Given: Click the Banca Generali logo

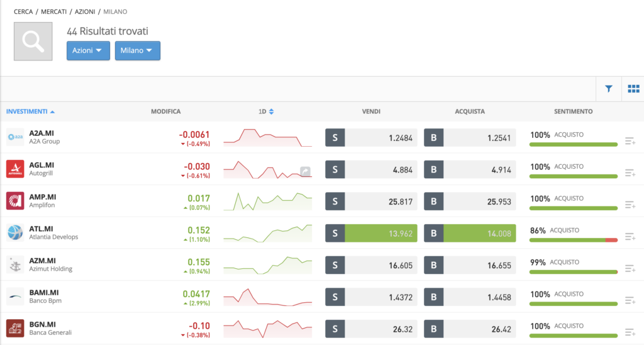Looking at the screenshot, I should coord(15,328).
